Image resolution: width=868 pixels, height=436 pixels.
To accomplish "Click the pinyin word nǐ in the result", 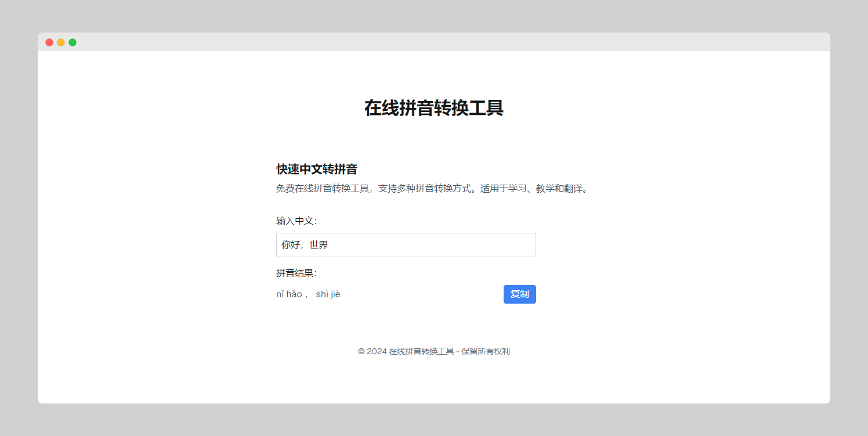I will pyautogui.click(x=280, y=294).
